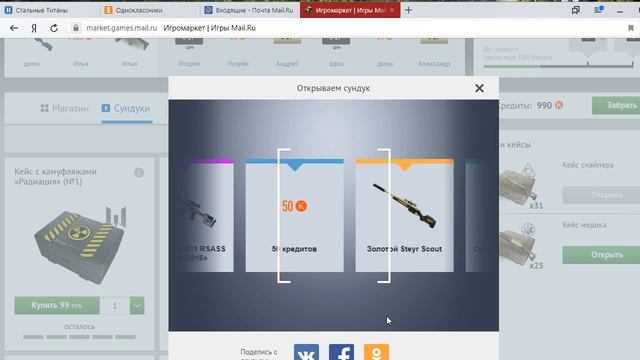Viewport: 640px width, 360px height.
Task: Click credits coin icon near 990
Action: pyautogui.click(x=559, y=105)
